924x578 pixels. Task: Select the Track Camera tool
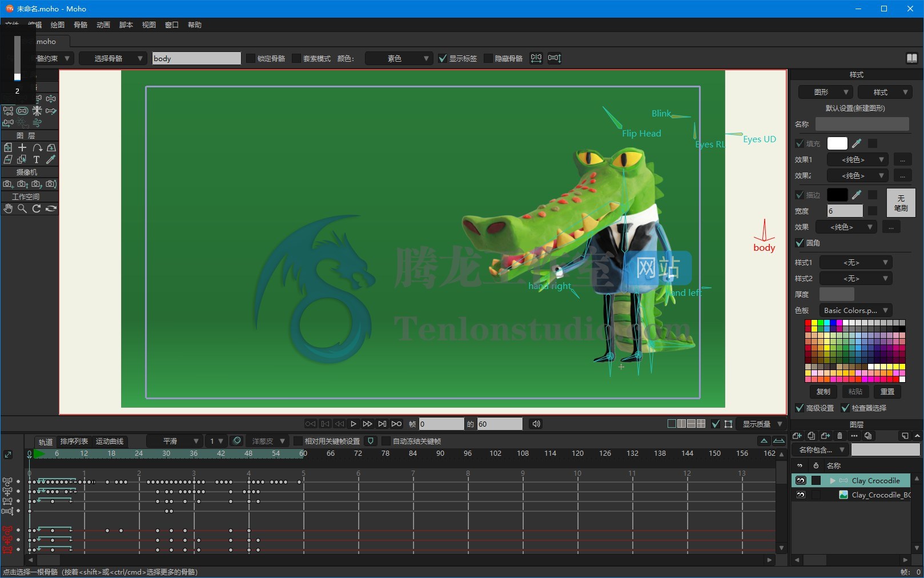(8, 184)
